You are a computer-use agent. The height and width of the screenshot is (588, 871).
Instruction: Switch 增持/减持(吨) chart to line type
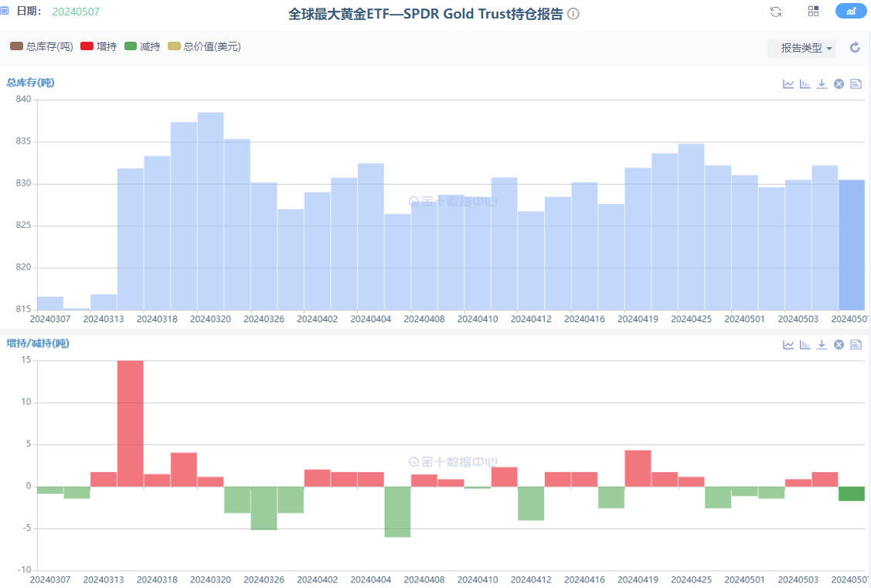(x=788, y=345)
